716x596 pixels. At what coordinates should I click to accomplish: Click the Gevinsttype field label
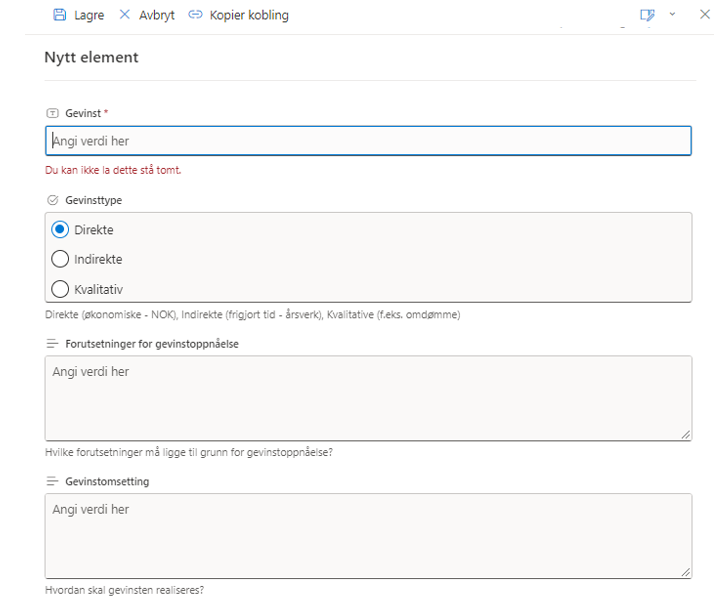coord(93,200)
